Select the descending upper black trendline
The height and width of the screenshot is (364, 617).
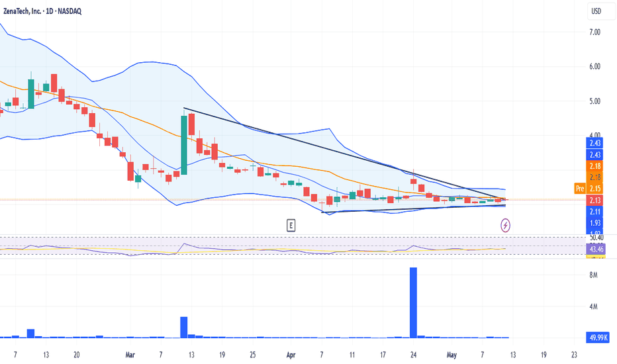346,154
